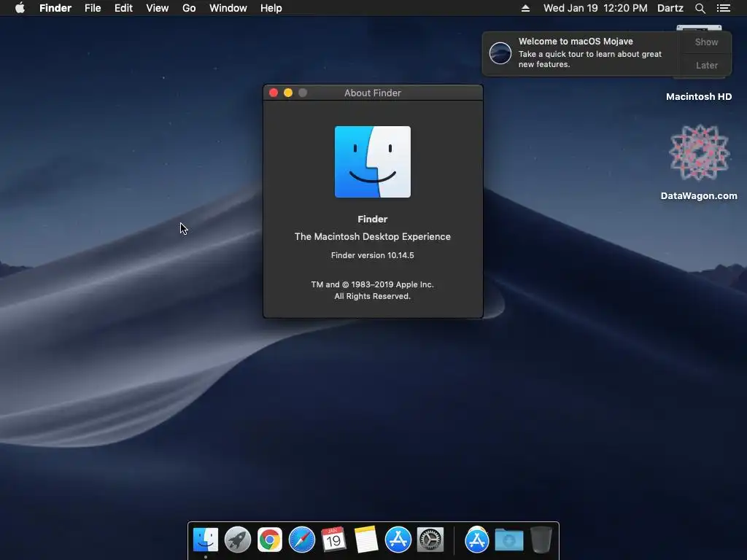Open Finder from the Dock
Image resolution: width=747 pixels, height=560 pixels.
206,540
